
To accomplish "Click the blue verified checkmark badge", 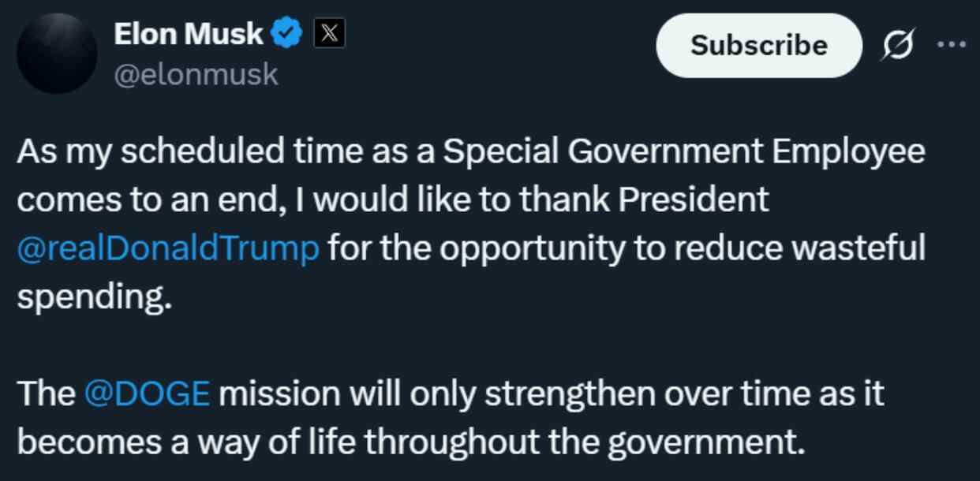I will coord(286,34).
